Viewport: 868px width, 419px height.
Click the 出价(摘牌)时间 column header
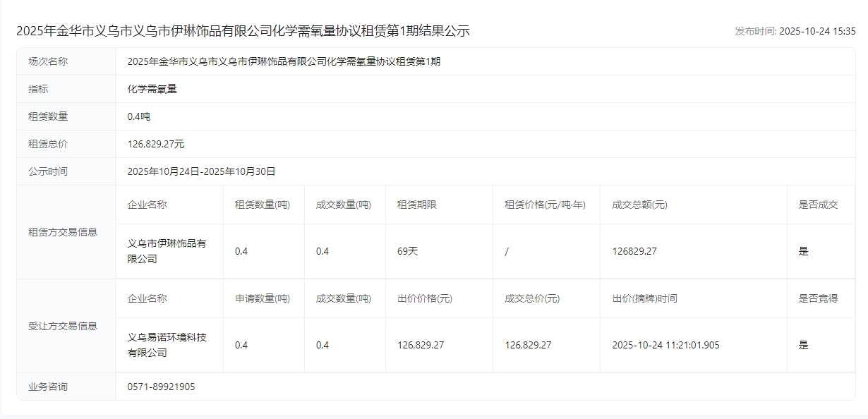tap(644, 298)
